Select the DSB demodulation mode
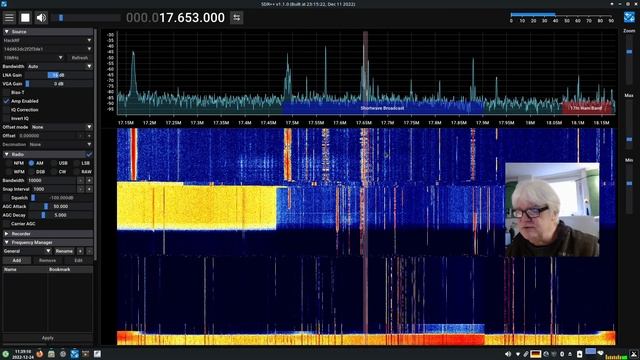Screen dimensions: 640x360 37,172
